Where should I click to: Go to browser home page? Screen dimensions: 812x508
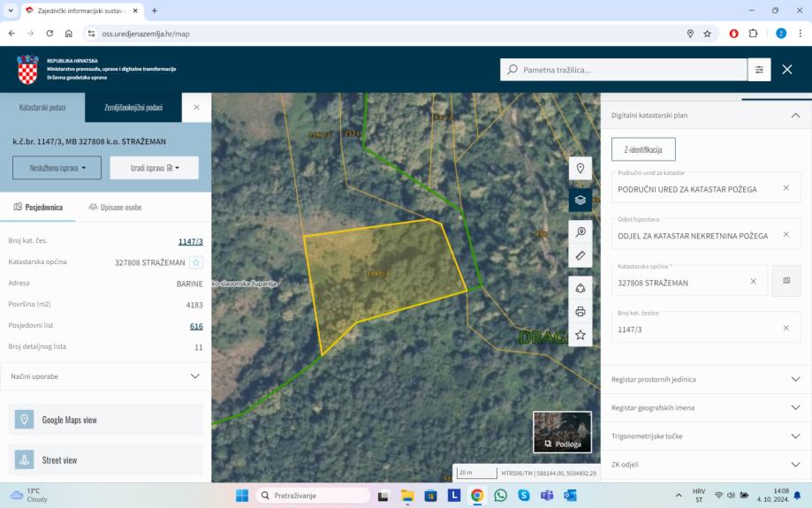(68, 34)
